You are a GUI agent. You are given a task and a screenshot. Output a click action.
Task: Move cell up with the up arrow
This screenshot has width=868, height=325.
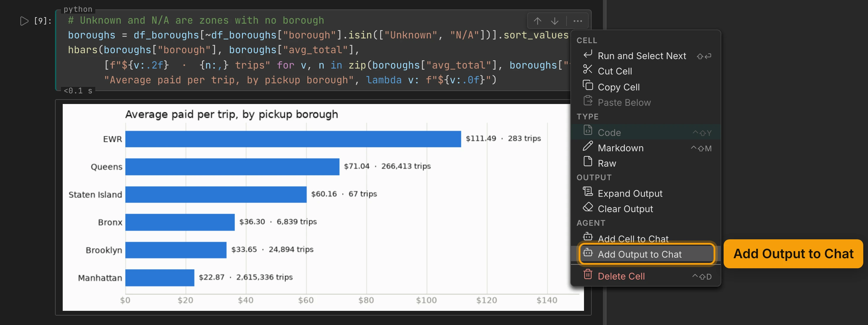[538, 21]
